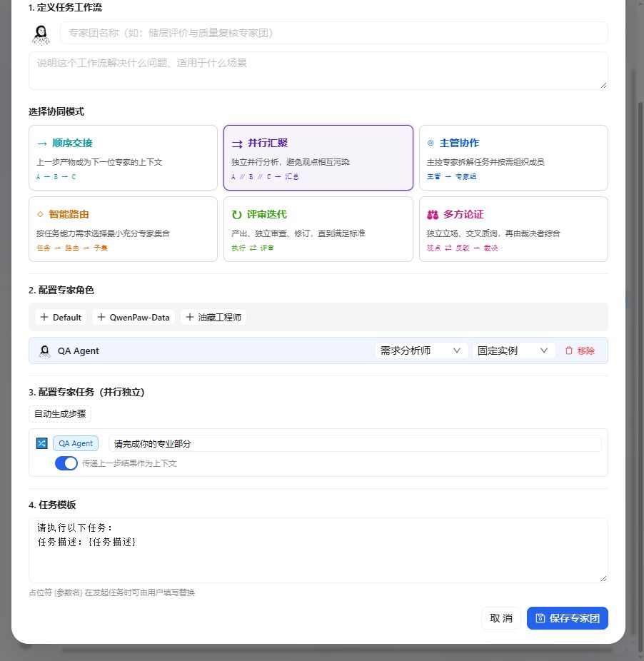Click the shuffle icon in task step

click(41, 443)
